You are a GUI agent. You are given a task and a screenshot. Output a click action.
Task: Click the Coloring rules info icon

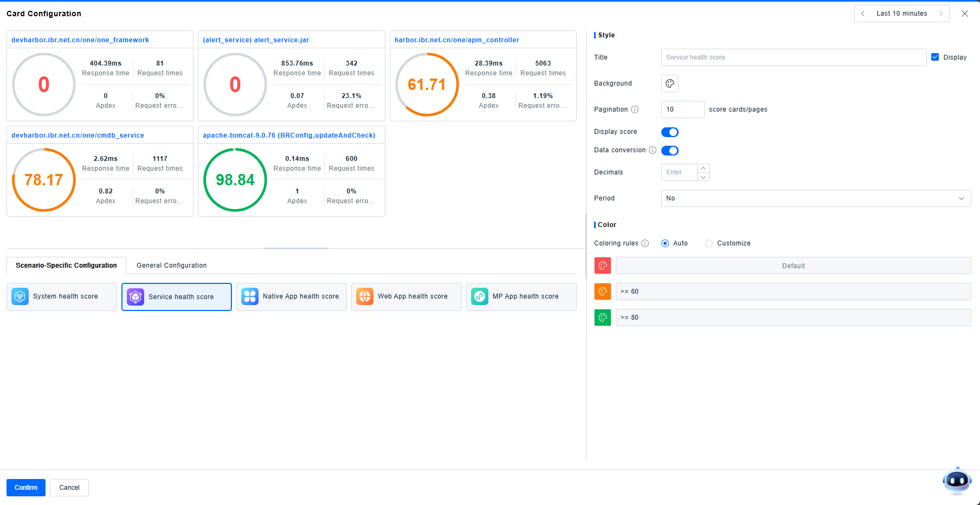tap(645, 243)
